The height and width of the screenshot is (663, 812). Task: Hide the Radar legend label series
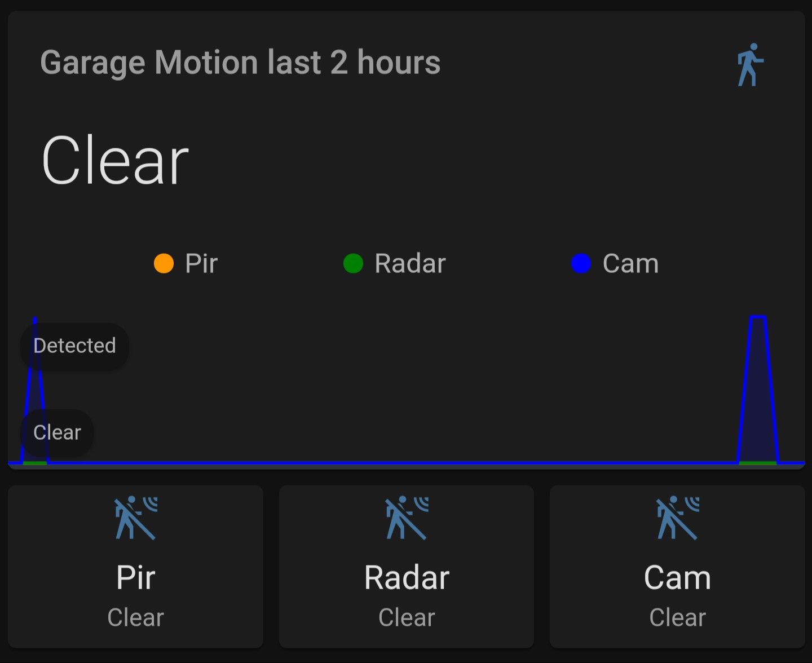click(x=410, y=263)
